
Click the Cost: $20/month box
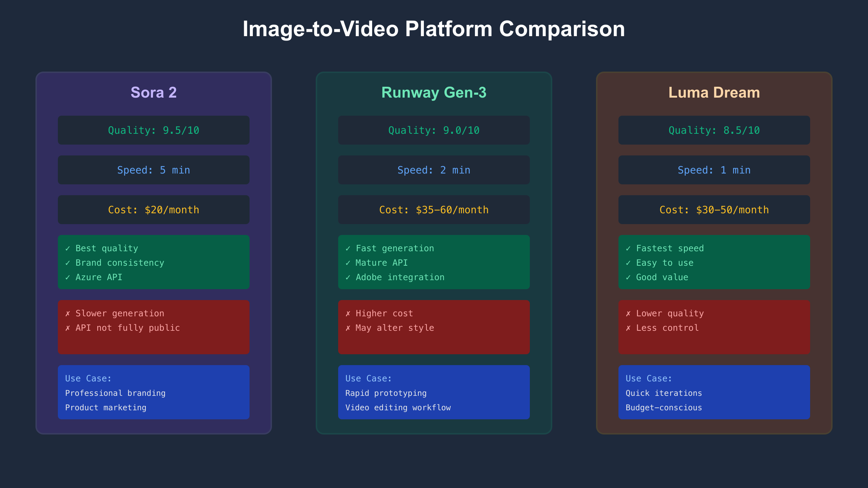(154, 210)
